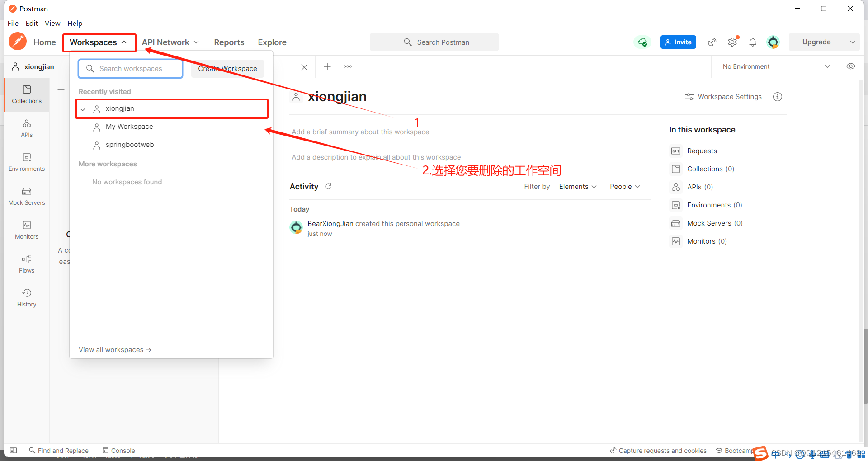The image size is (868, 461).
Task: Go to the Explore tab
Action: [272, 42]
